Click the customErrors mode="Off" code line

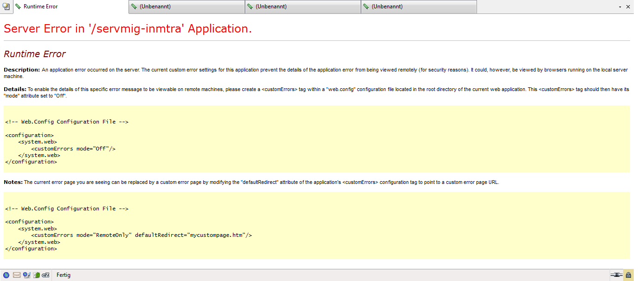pos(73,149)
